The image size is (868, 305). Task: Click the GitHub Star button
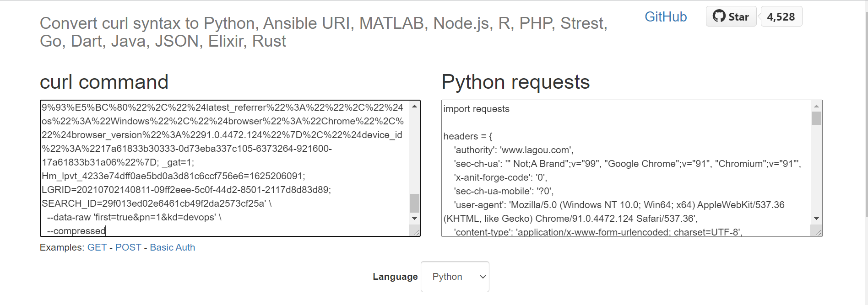(x=731, y=16)
